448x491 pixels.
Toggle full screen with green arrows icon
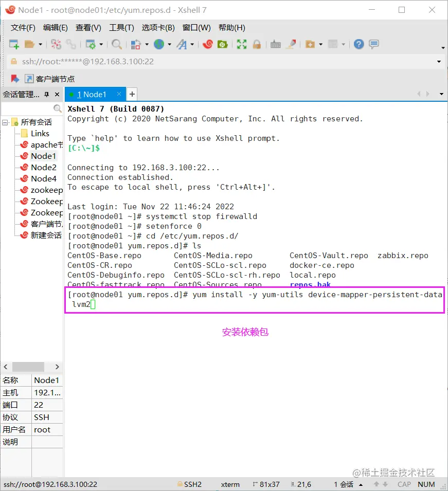pyautogui.click(x=242, y=44)
